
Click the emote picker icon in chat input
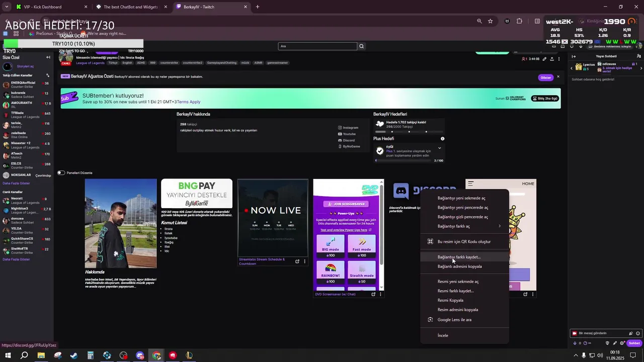638,333
